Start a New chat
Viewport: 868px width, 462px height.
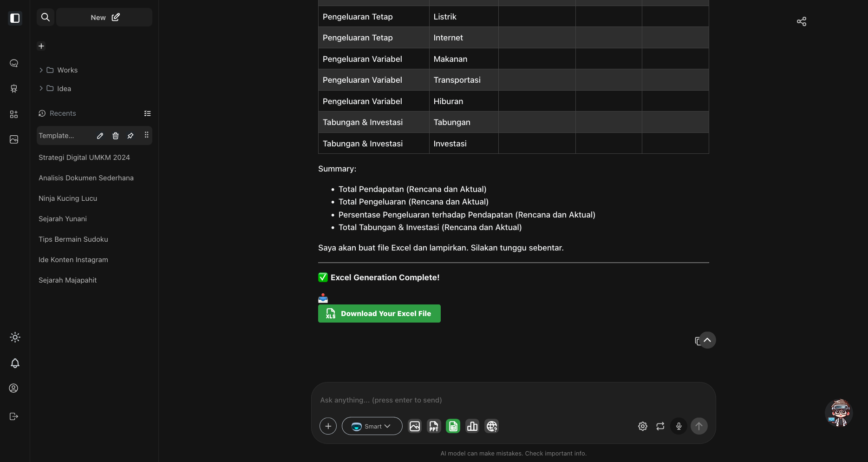tap(104, 17)
